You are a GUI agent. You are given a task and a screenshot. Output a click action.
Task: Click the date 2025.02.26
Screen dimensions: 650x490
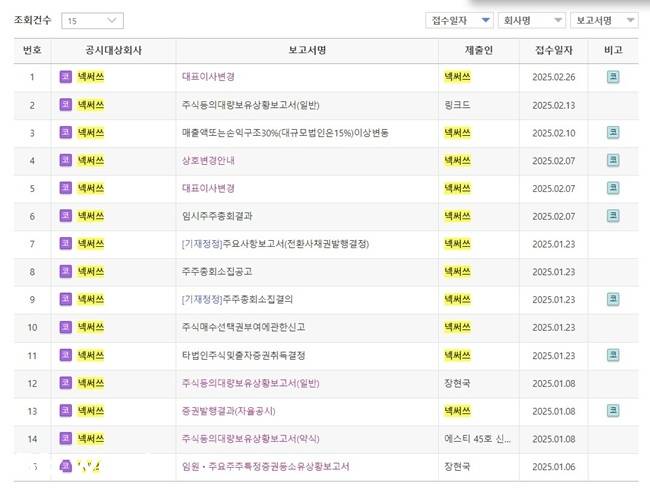pyautogui.click(x=554, y=77)
